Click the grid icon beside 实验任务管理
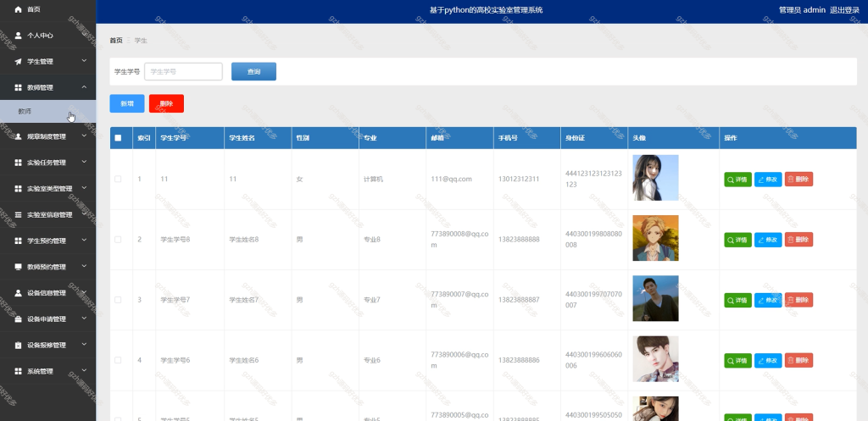 point(18,163)
